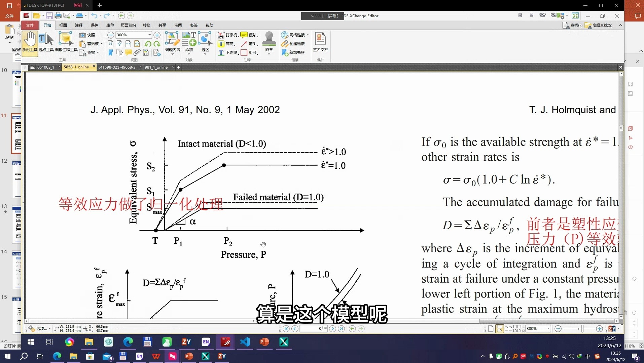
Task: Click Options (选项) in status bar
Action: [x=40, y=328]
